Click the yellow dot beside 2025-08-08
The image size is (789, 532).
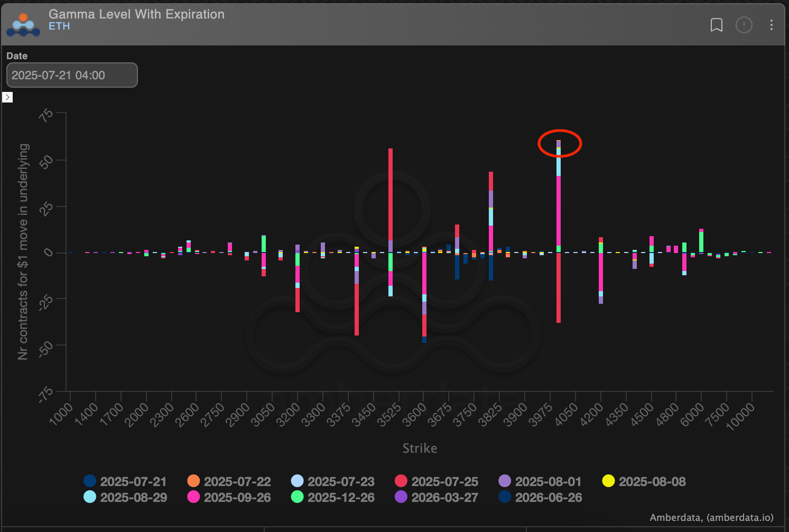[608, 481]
